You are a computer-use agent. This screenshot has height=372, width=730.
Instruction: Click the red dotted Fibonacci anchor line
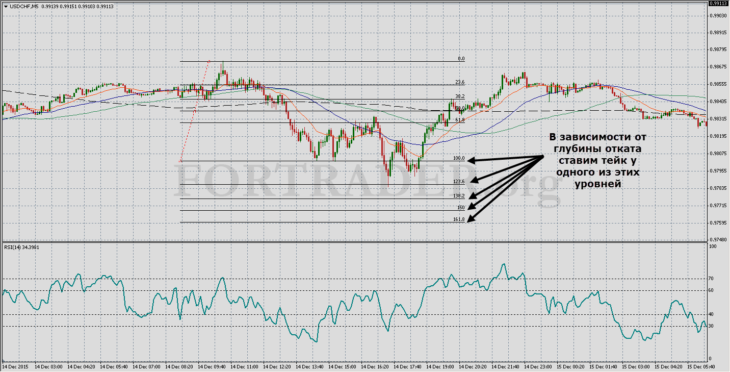click(x=195, y=111)
